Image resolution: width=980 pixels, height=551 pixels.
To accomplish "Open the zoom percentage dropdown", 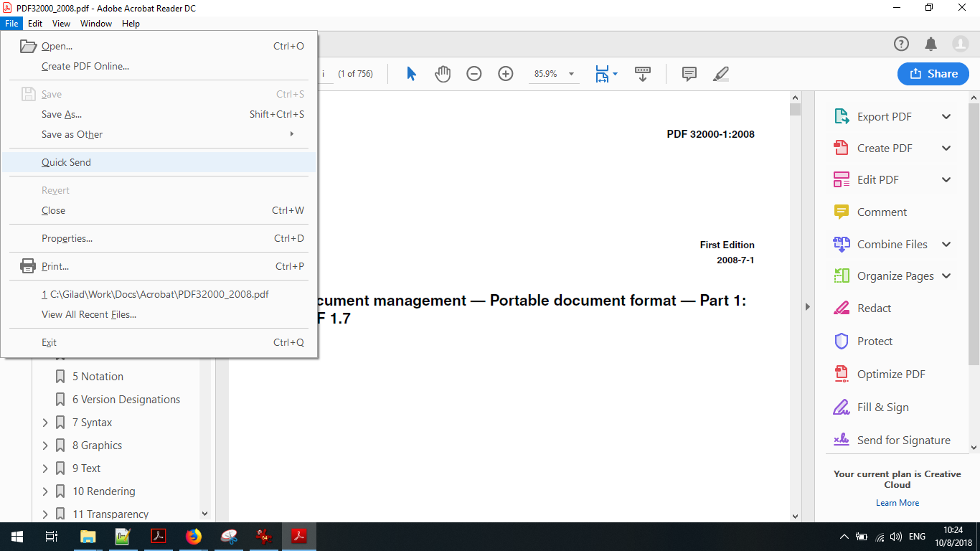I will 570,73.
